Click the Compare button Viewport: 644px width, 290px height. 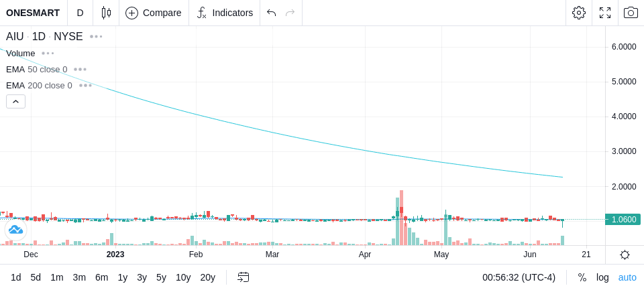154,13
